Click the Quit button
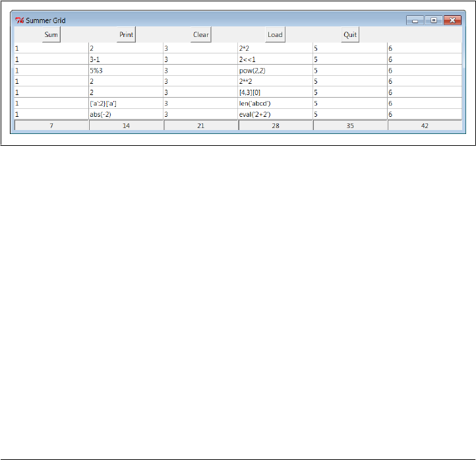The height and width of the screenshot is (460, 476). (350, 34)
